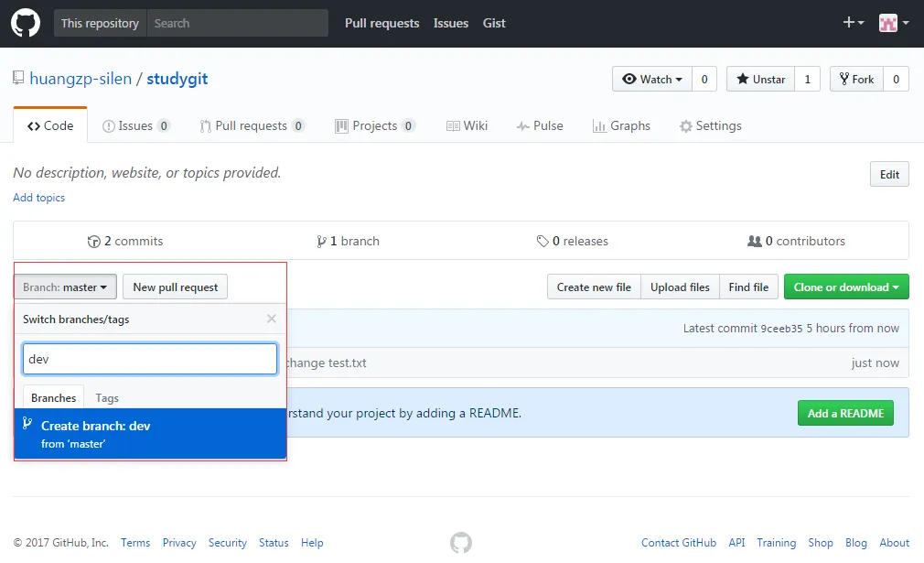Fork the repository with Fork button

(855, 80)
